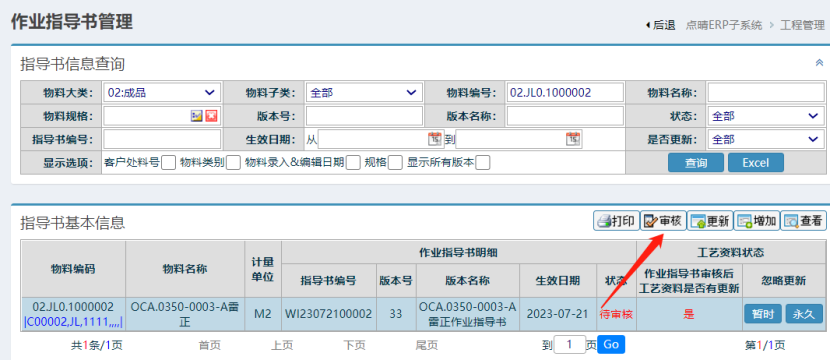Viewport: 831px width, 360px height.
Task: Clear 物料规格 with the red X icon
Action: [x=211, y=116]
